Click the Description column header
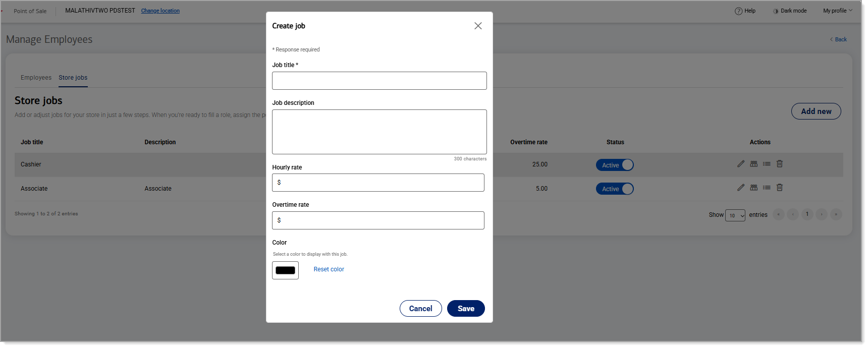The height and width of the screenshot is (348, 868). coord(160,142)
